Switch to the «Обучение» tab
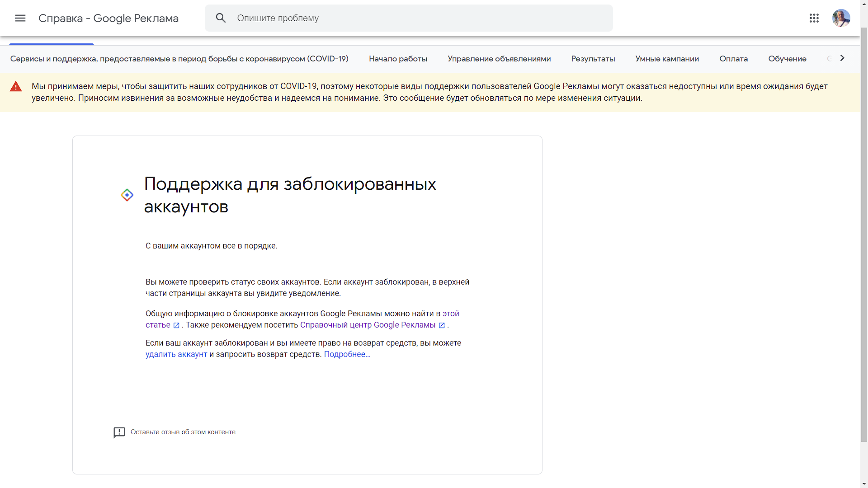 (x=788, y=59)
